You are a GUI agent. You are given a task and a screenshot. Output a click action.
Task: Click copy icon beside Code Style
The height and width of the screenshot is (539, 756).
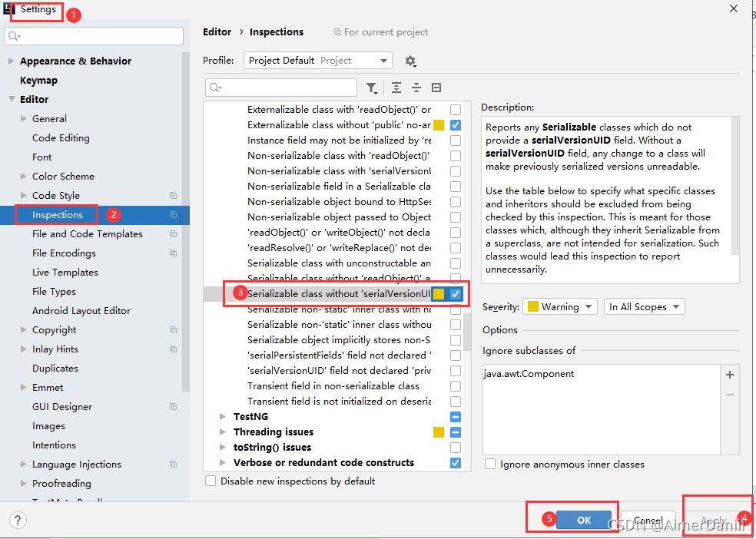pos(173,196)
